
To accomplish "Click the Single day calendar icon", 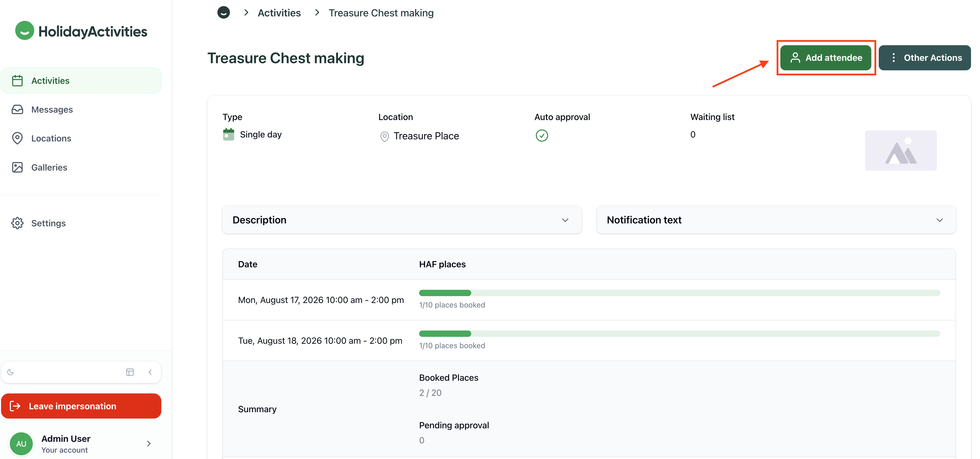I will coord(229,135).
